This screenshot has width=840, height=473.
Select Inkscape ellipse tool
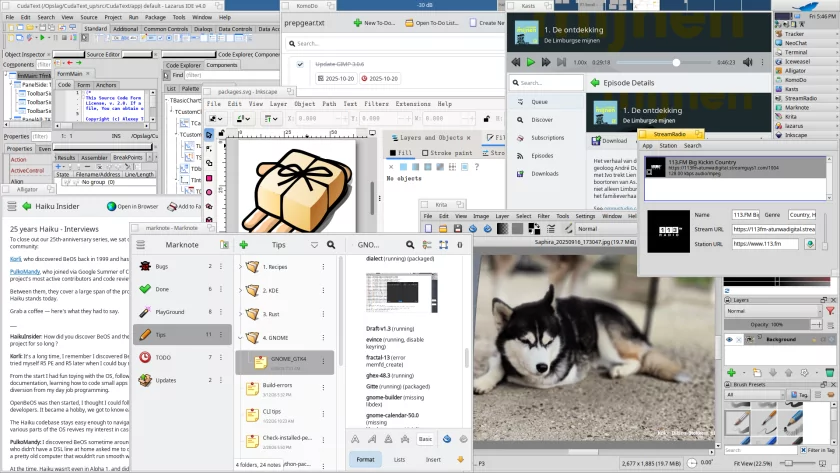click(209, 192)
